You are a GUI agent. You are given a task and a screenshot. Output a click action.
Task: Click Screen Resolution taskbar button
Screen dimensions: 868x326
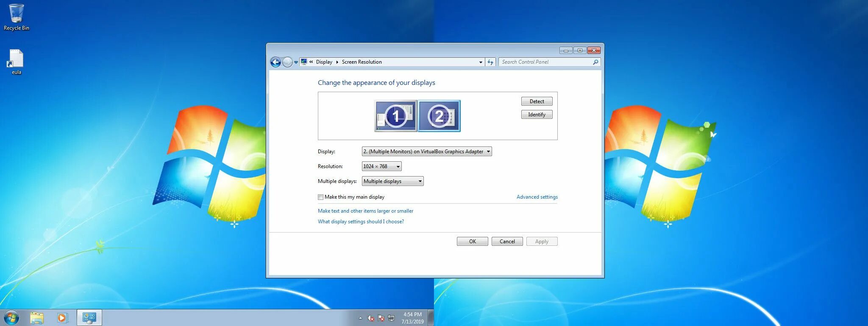click(89, 318)
